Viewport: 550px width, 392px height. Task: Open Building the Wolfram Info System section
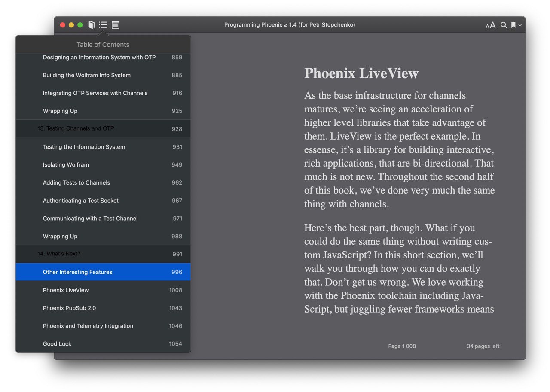coord(103,75)
